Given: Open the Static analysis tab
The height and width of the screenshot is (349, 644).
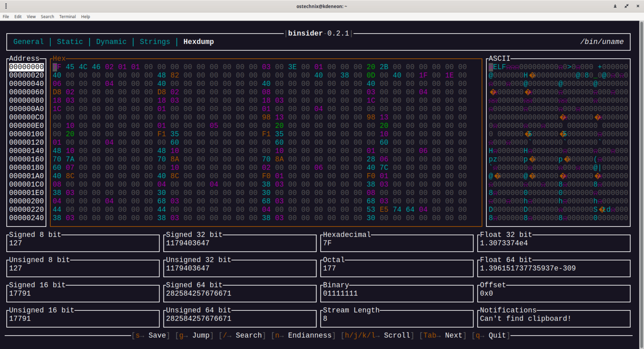Looking at the screenshot, I should pyautogui.click(x=70, y=42).
